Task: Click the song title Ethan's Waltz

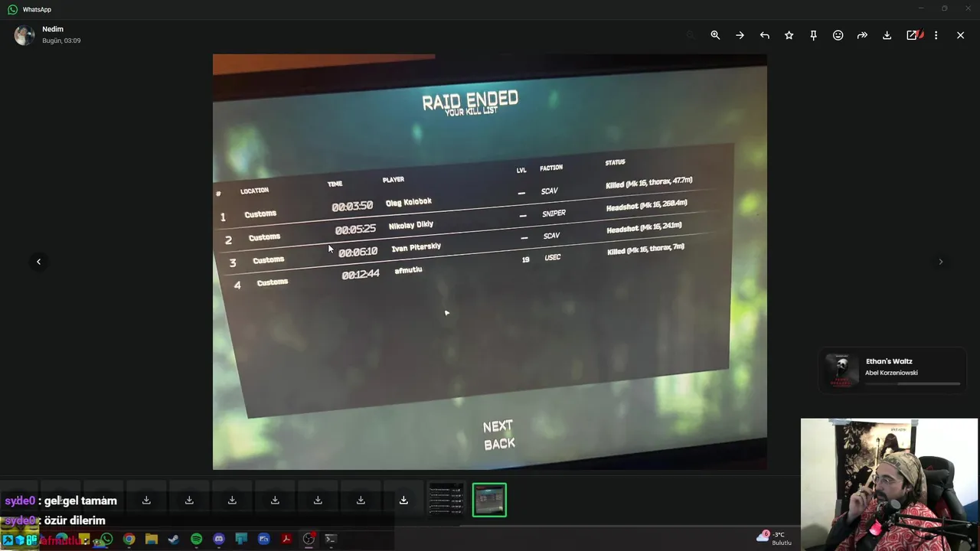Action: click(x=889, y=361)
